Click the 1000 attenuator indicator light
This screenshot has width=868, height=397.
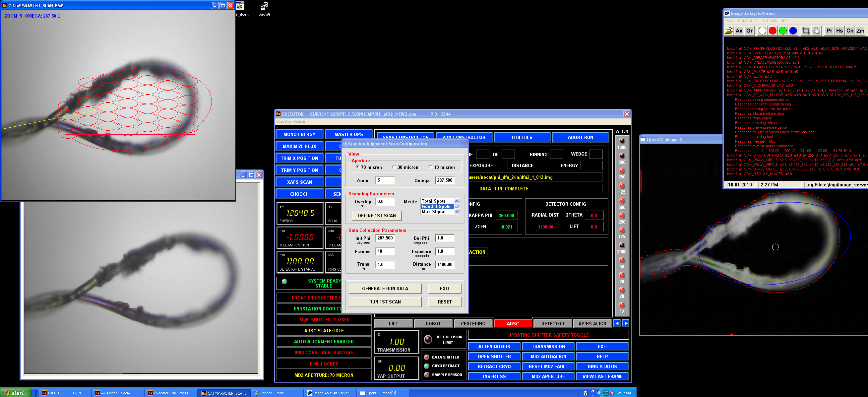(x=622, y=141)
